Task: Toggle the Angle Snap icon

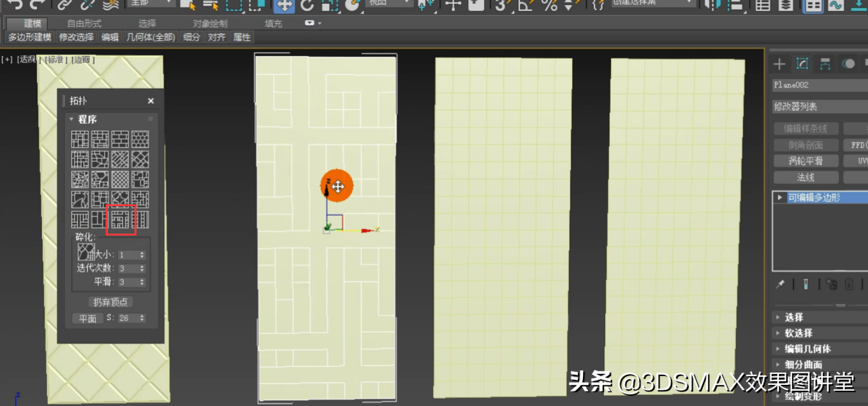Action: coord(525,4)
